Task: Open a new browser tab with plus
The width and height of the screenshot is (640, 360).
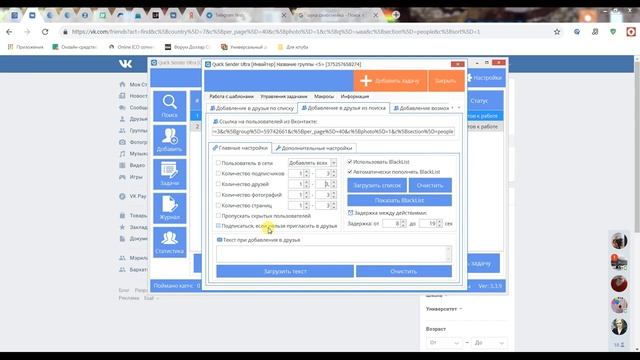Action: [x=396, y=15]
